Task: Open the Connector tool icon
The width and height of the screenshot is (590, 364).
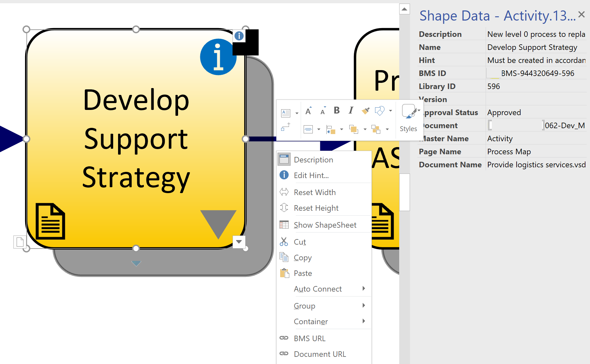Action: 286,128
